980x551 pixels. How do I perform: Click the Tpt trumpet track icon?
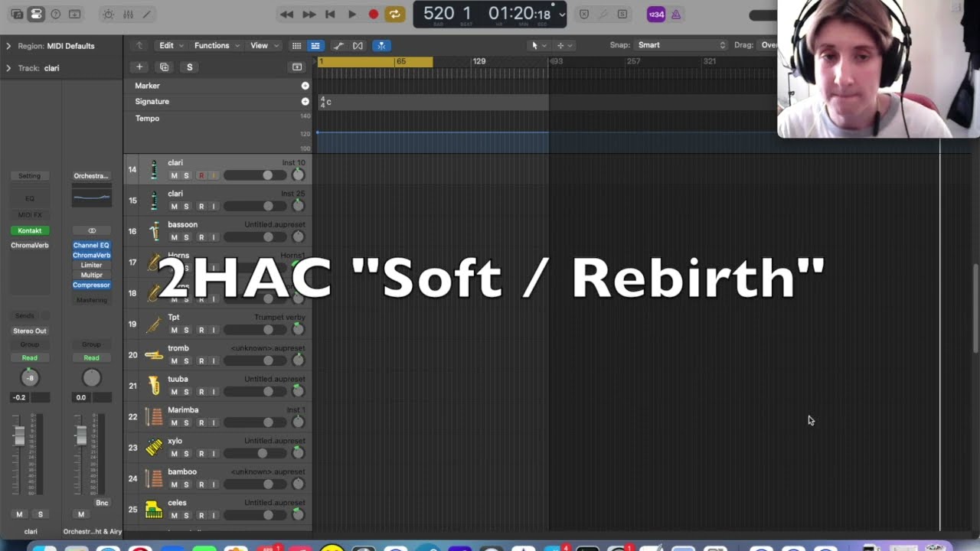tap(154, 324)
